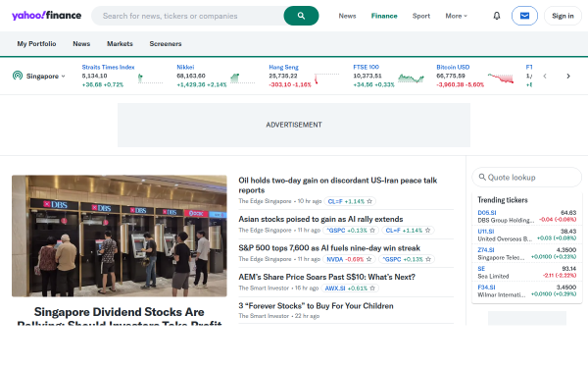The width and height of the screenshot is (588, 368).
Task: Open Bitcoin USD quote
Action: 453,67
